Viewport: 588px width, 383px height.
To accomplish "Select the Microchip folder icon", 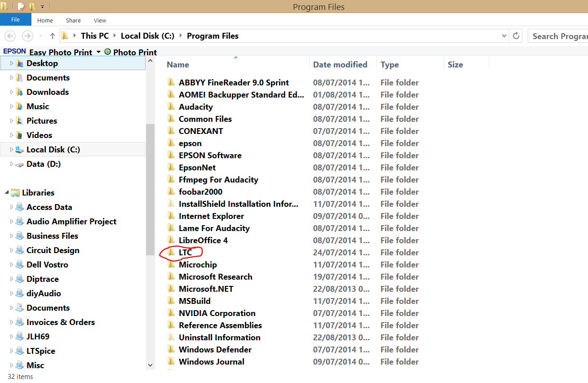I will click(171, 264).
